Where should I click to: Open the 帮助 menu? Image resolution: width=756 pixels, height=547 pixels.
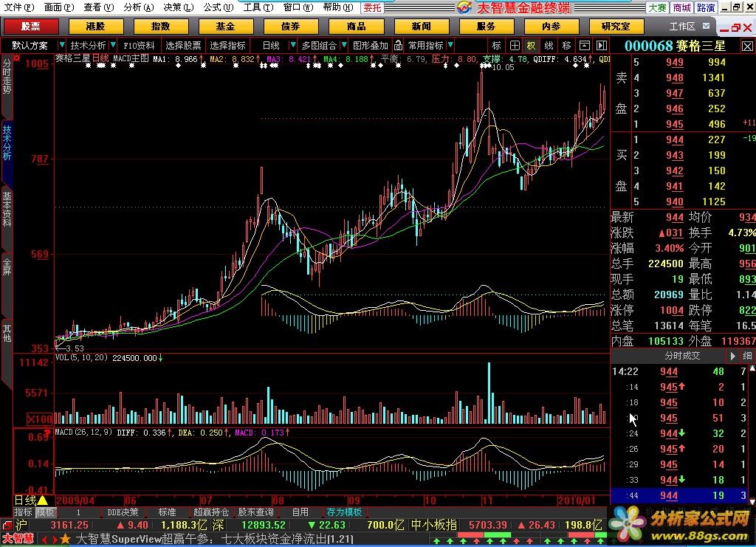click(x=338, y=7)
